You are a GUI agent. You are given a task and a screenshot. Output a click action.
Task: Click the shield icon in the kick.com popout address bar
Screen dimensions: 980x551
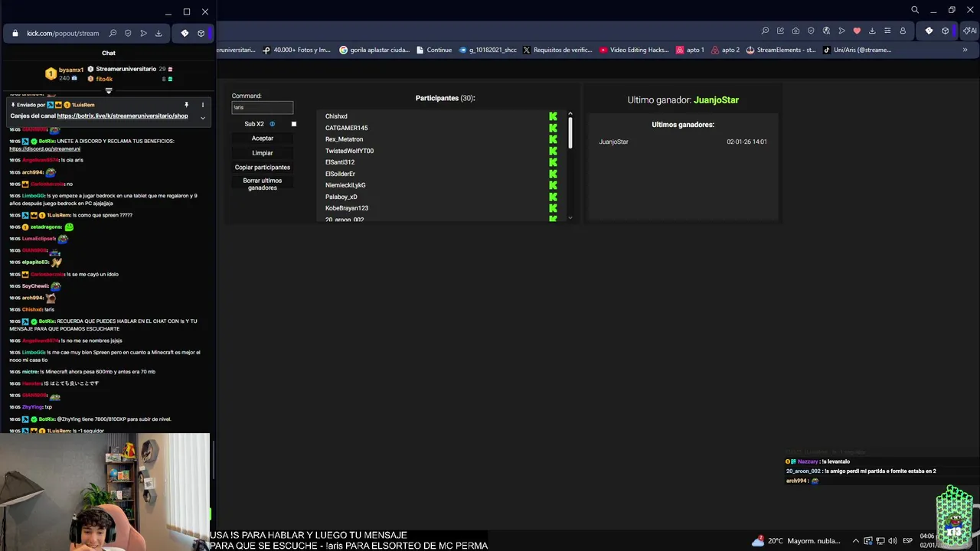click(128, 33)
